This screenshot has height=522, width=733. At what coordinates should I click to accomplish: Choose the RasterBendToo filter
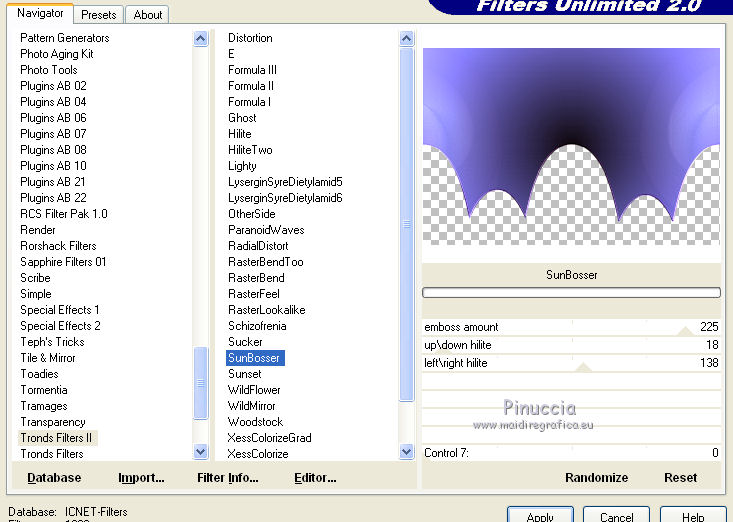[x=266, y=262]
